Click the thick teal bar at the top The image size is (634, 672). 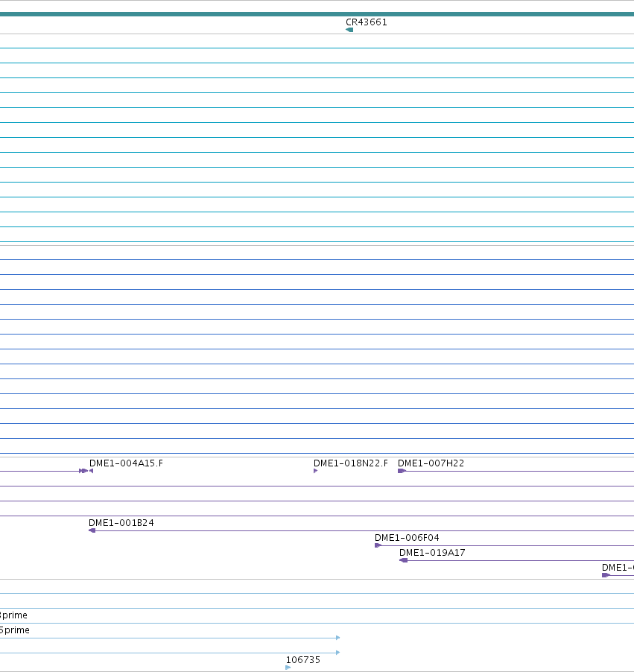[x=317, y=14]
